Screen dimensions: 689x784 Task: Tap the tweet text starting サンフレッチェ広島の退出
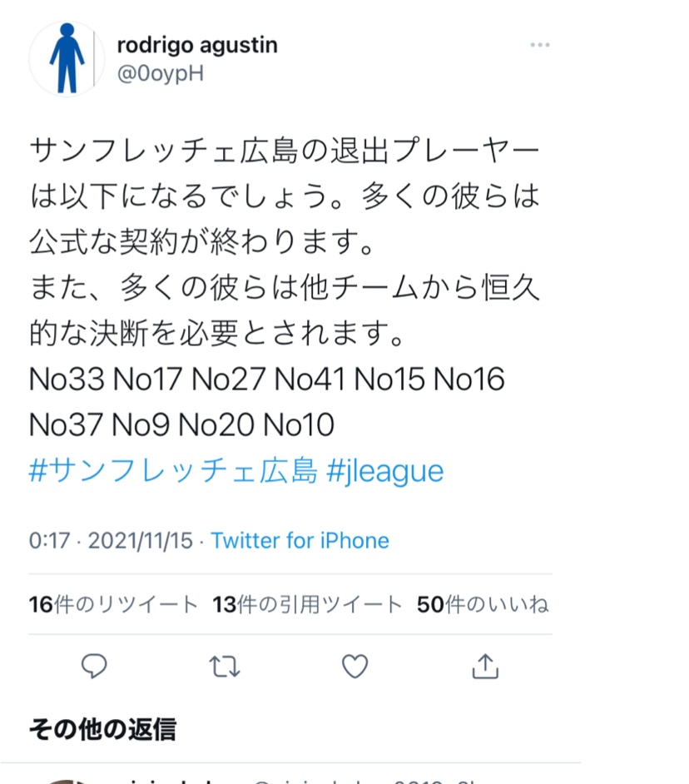coord(285,241)
